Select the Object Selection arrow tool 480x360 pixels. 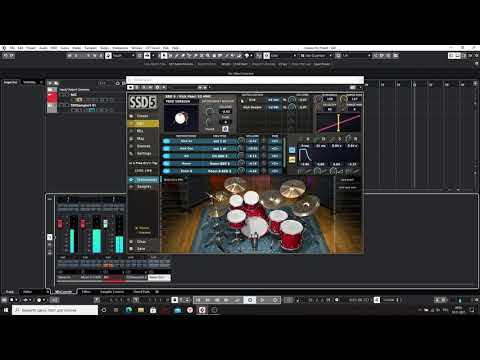click(164, 56)
